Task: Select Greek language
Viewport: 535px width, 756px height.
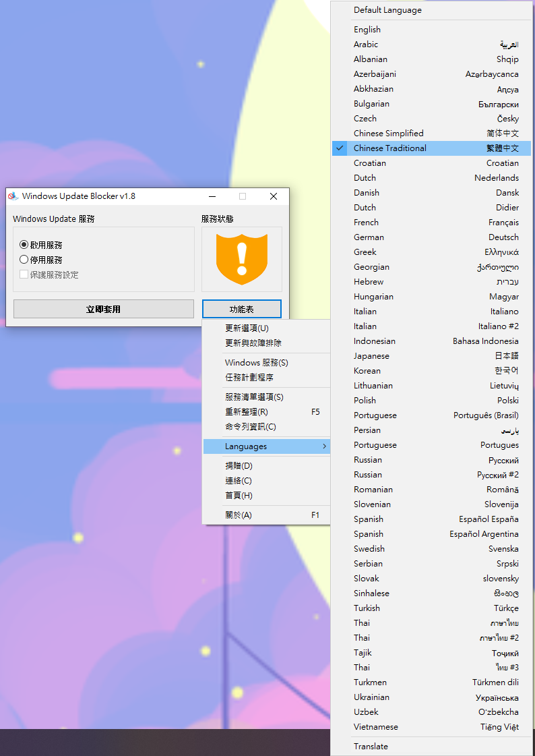Action: point(431,252)
